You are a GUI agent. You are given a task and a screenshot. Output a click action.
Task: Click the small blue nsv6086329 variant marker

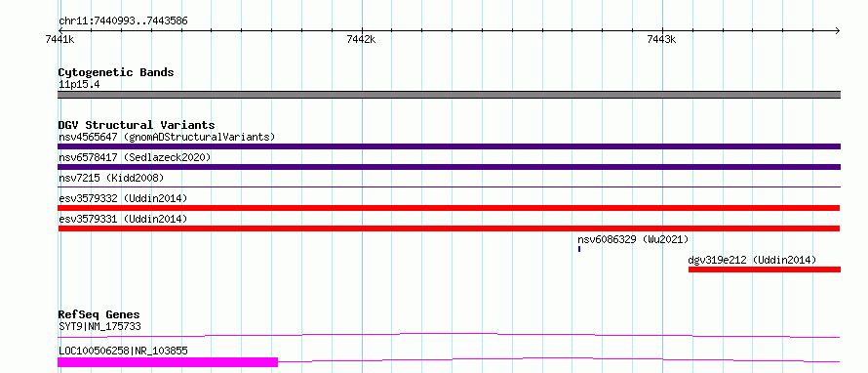[579, 249]
